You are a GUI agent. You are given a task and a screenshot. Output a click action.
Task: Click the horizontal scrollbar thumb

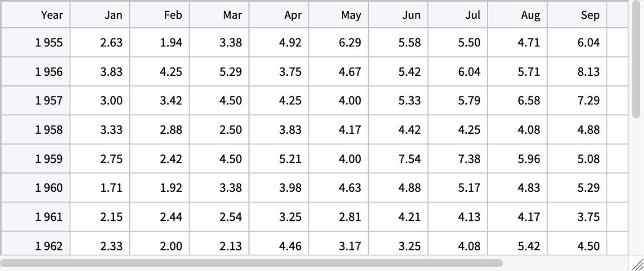(x=252, y=262)
